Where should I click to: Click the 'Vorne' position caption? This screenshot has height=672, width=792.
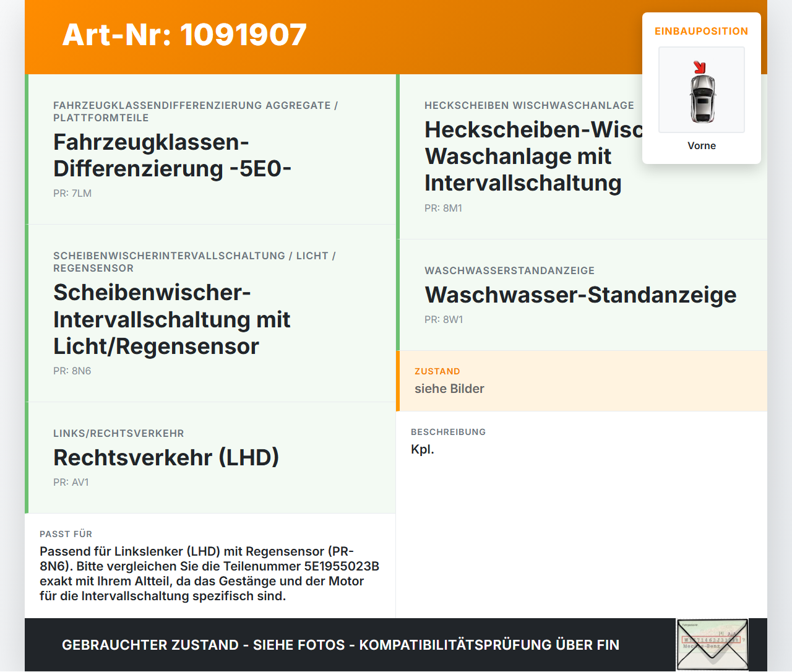pyautogui.click(x=702, y=145)
